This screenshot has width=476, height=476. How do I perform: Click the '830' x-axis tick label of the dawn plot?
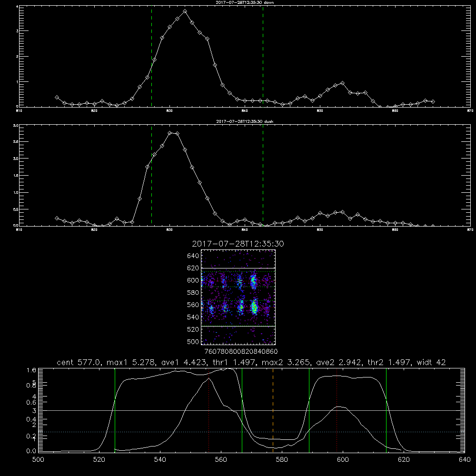(x=169, y=111)
